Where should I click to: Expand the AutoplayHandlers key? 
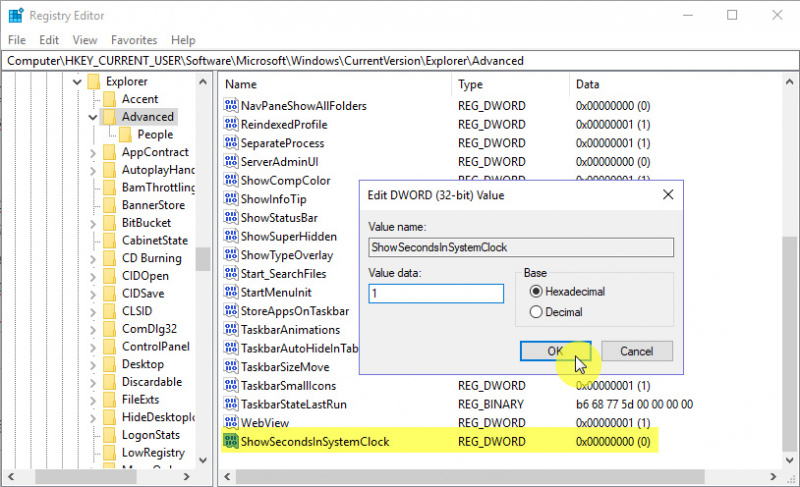93,170
